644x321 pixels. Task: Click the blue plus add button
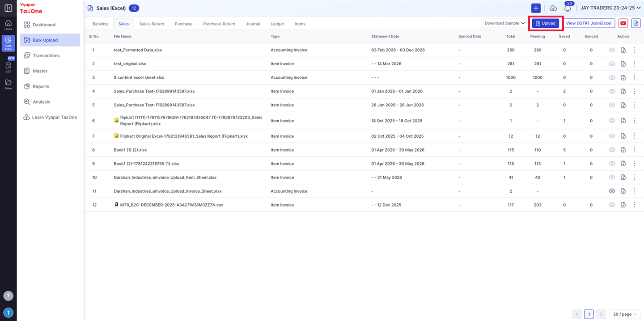pyautogui.click(x=536, y=8)
